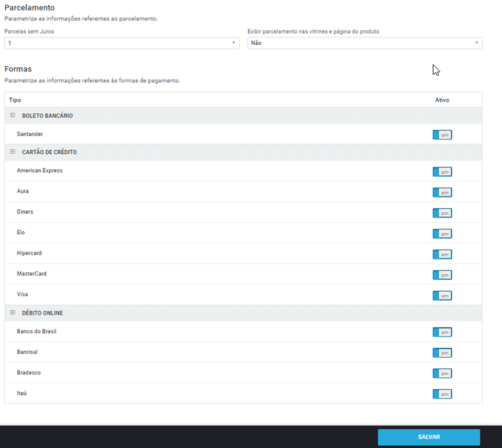Toggle Diners active switch
Screen dimensions: 502x448
(x=442, y=213)
